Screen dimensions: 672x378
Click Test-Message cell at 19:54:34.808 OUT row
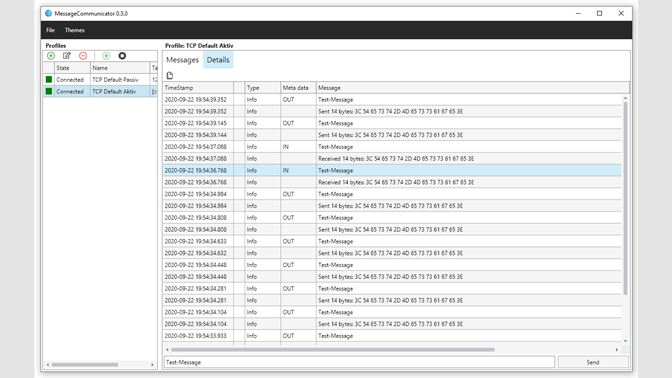click(x=336, y=218)
